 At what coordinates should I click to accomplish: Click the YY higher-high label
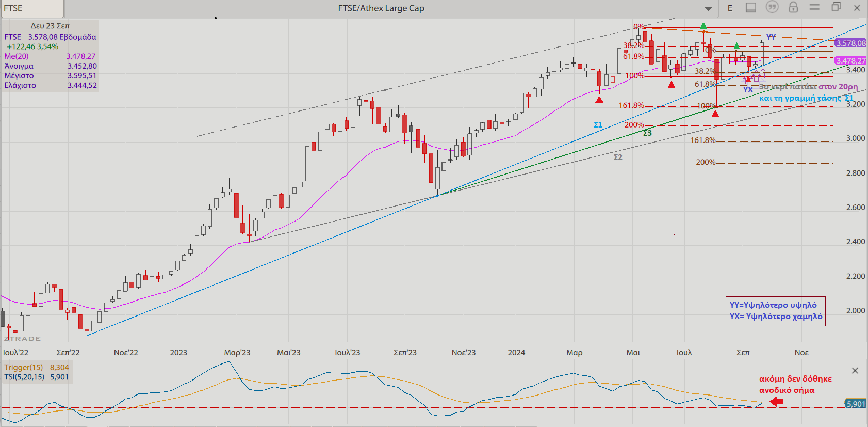tap(771, 37)
